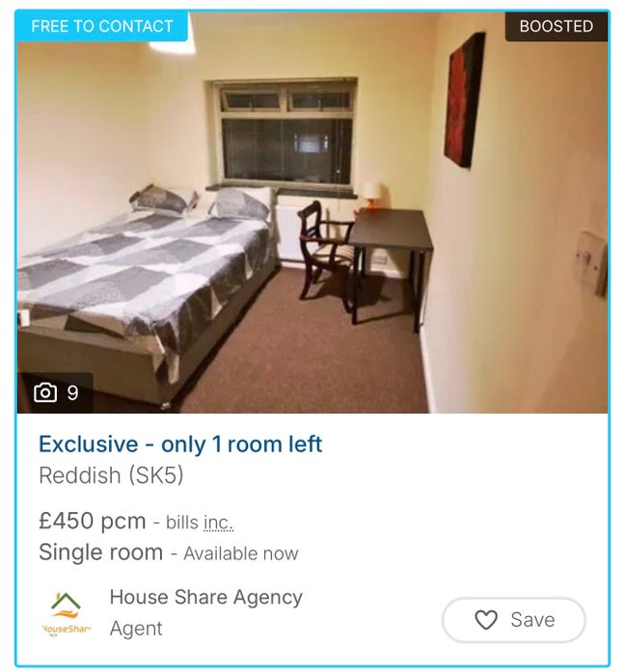Click the Reddish (SK5) location text
The height and width of the screenshot is (672, 625).
[111, 475]
